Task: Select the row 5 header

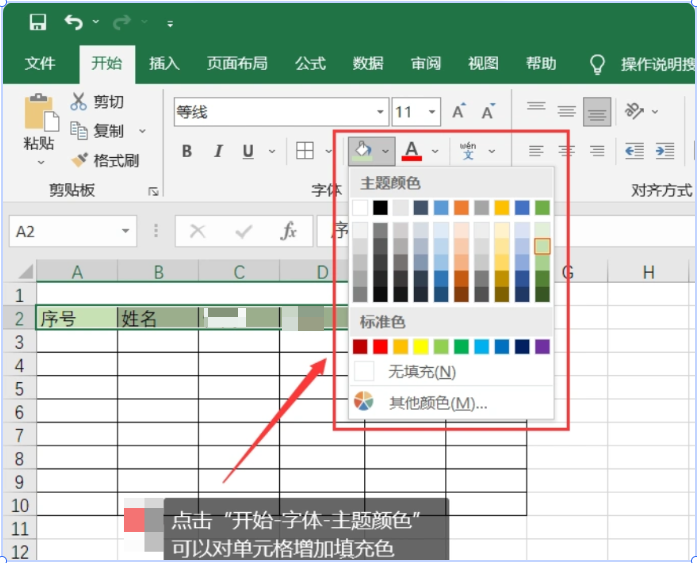Action: [19, 388]
